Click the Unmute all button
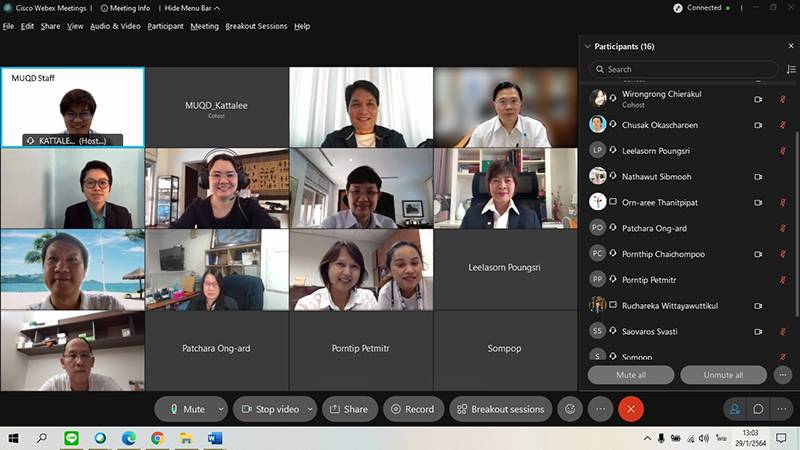 [x=723, y=375]
